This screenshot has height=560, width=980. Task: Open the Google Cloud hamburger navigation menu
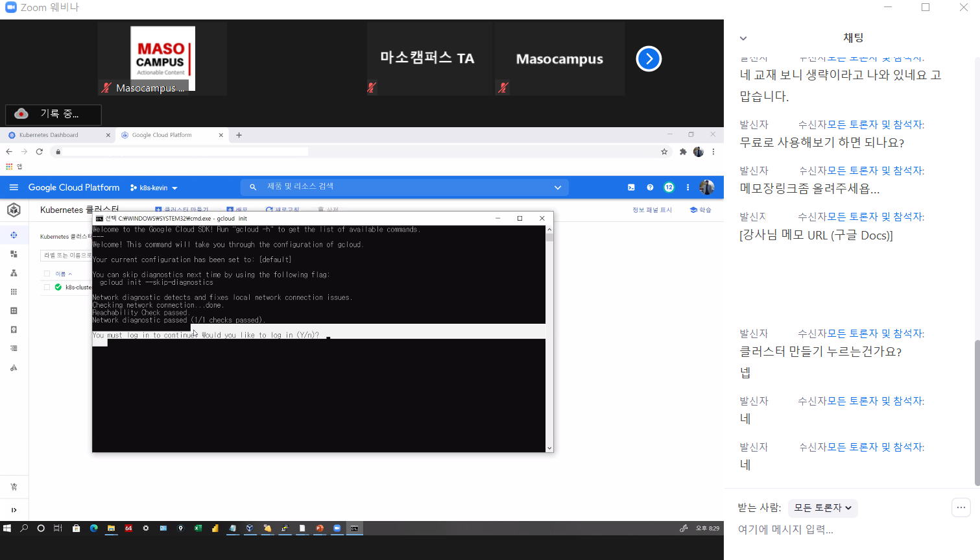point(14,188)
